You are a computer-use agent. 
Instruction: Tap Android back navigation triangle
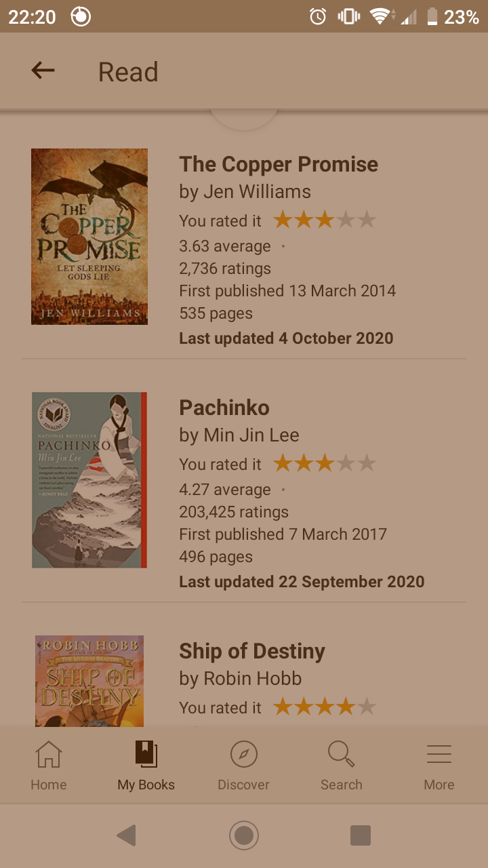coord(127,835)
